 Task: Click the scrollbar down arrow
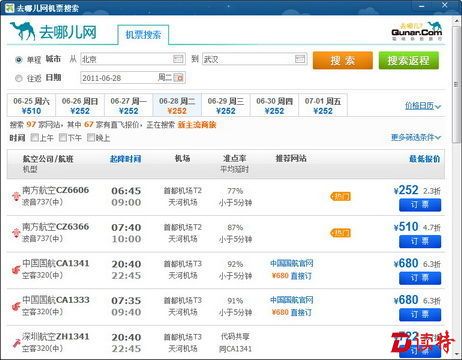pos(456,354)
